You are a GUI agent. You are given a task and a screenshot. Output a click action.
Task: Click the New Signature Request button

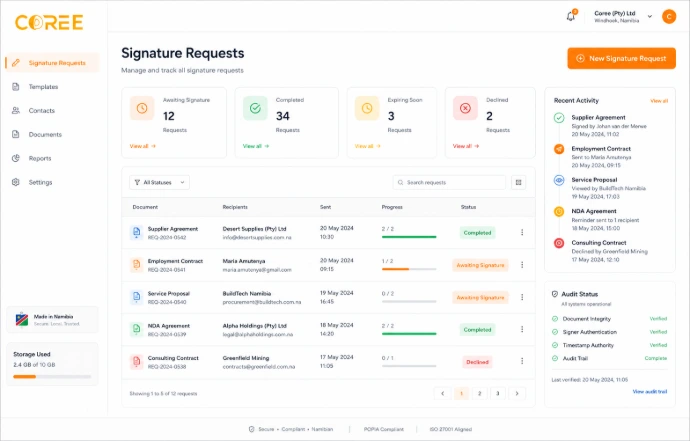[621, 58]
